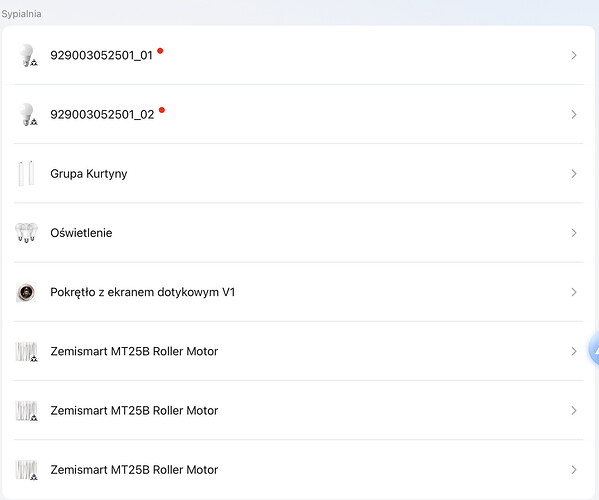
Task: Open details chevron for 929003052501_02
Action: click(x=574, y=115)
